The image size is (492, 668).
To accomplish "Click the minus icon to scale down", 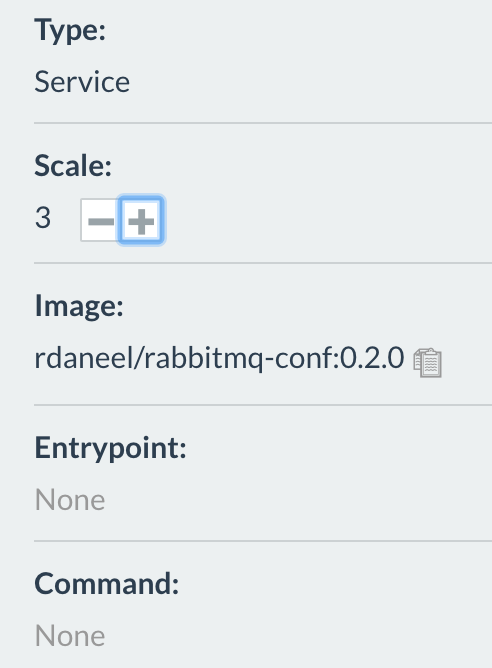I will (101, 221).
